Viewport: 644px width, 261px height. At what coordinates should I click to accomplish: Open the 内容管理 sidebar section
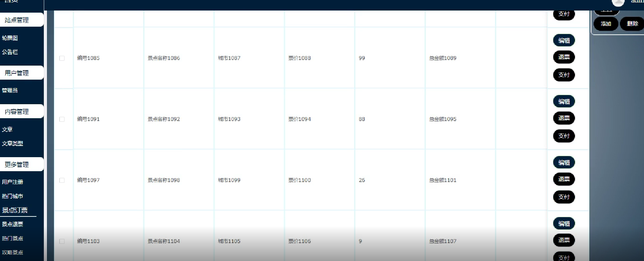21,112
